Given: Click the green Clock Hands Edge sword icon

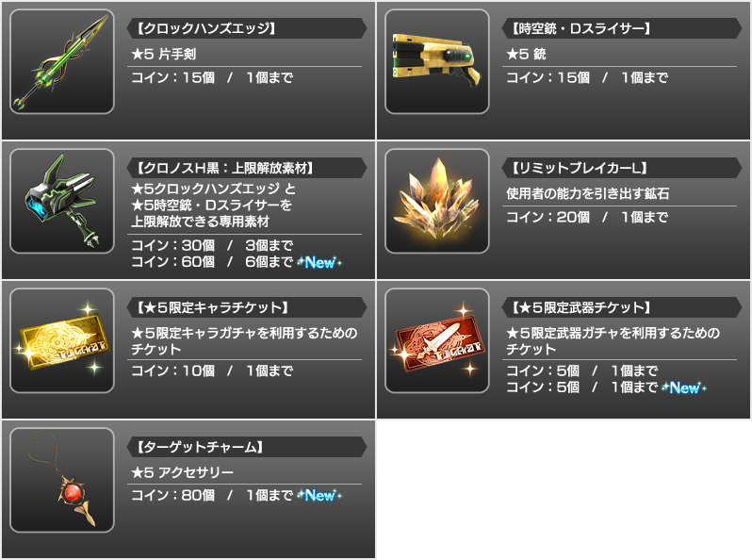Looking at the screenshot, I should [x=62, y=61].
